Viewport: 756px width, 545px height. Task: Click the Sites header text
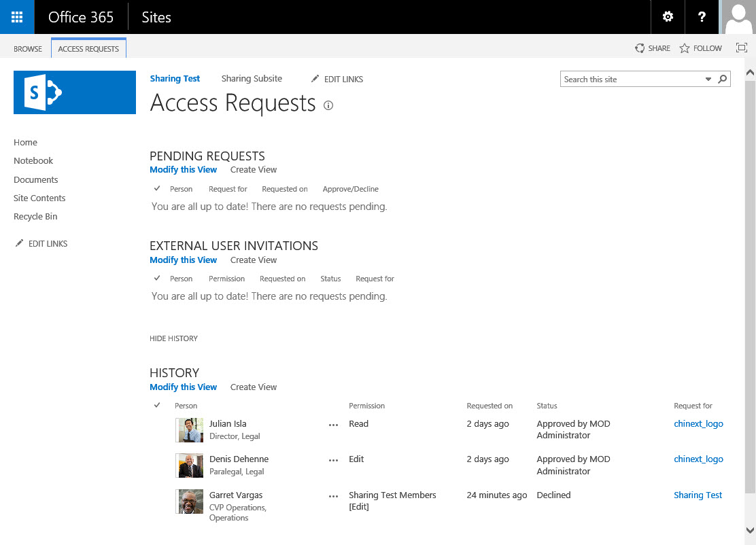(156, 18)
